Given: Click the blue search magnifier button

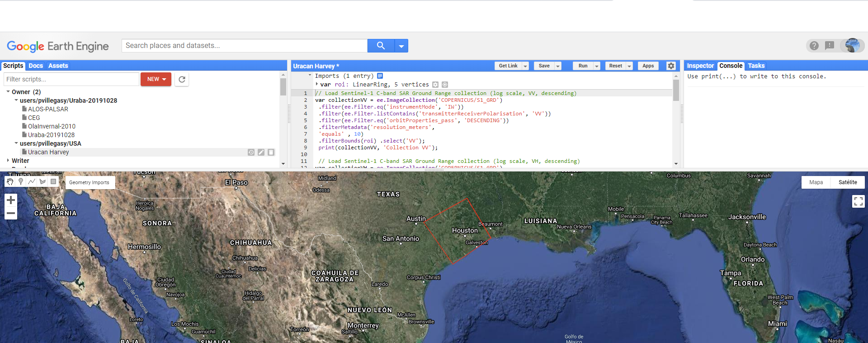Looking at the screenshot, I should pyautogui.click(x=381, y=46).
